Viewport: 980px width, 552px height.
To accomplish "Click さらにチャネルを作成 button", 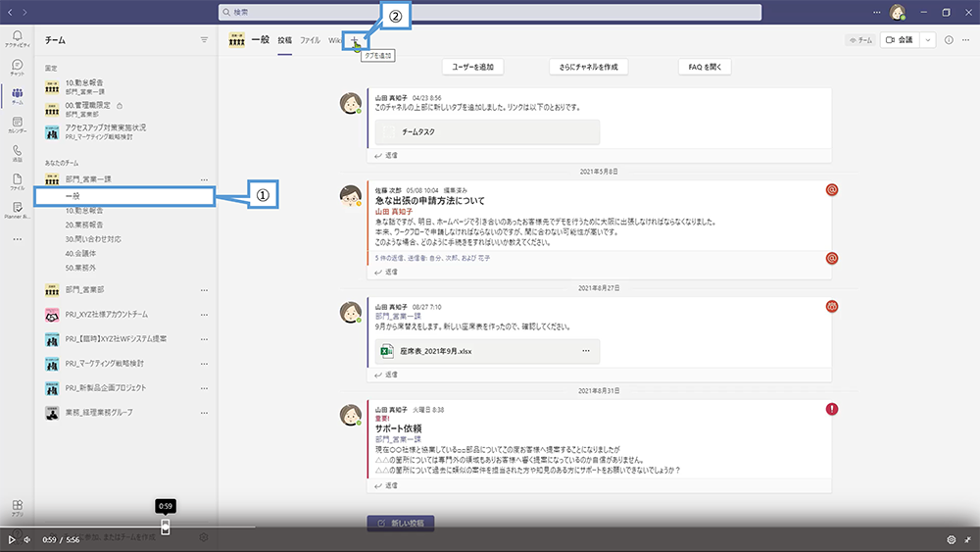I will (589, 67).
